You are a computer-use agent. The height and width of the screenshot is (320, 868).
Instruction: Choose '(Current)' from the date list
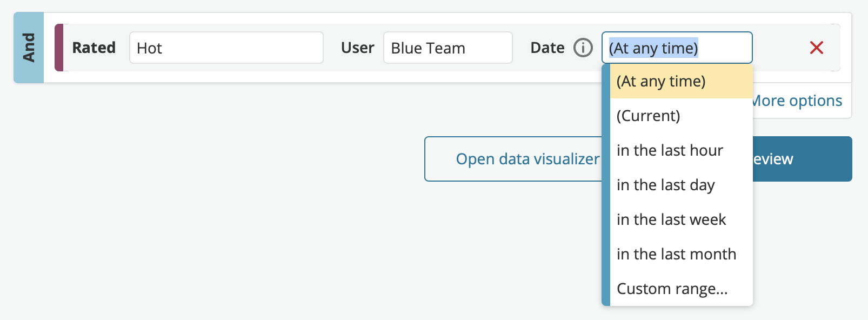(x=681, y=116)
